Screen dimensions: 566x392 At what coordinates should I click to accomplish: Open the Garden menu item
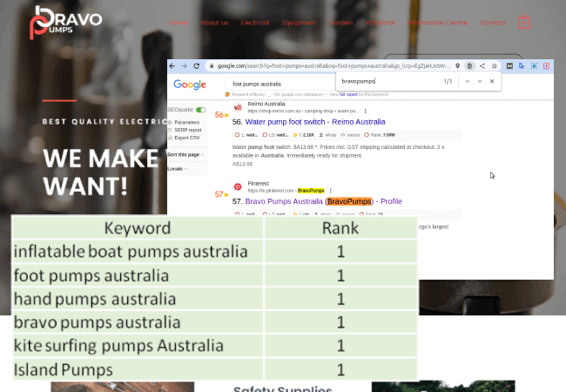[x=340, y=23]
